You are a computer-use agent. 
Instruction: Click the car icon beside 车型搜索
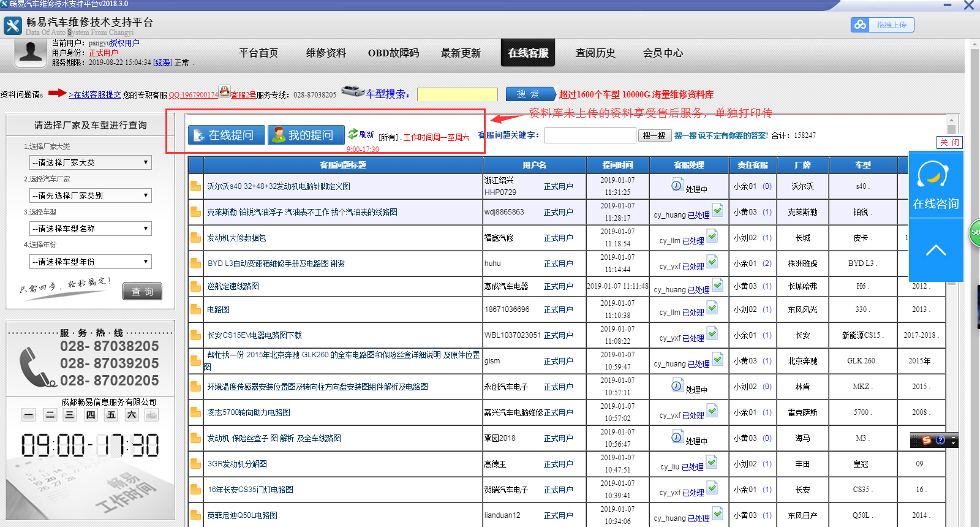pos(353,91)
